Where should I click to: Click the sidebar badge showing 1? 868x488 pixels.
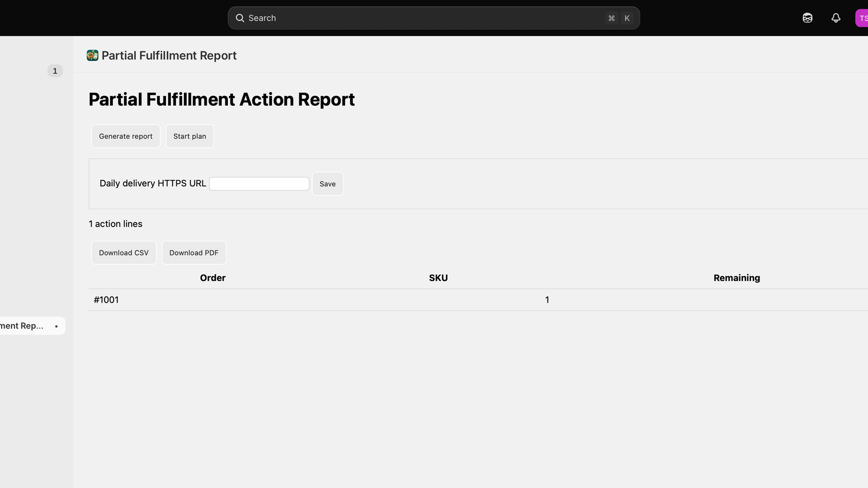click(x=55, y=71)
